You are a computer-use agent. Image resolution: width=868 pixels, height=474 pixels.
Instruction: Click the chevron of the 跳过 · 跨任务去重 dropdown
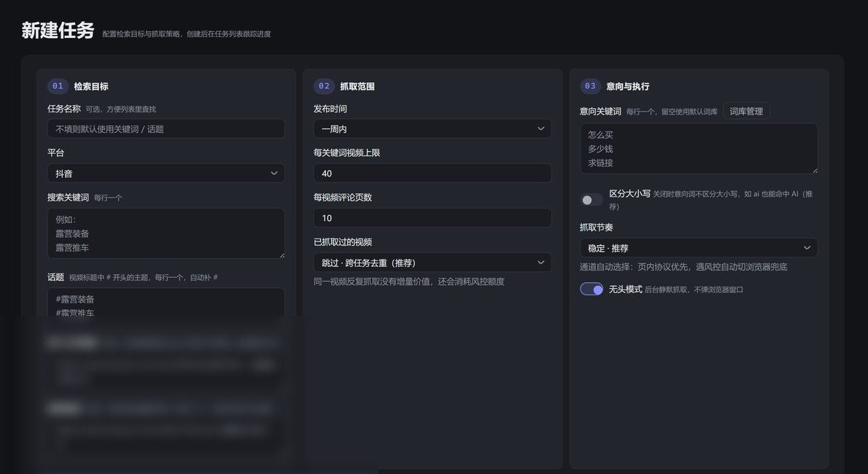tap(540, 263)
